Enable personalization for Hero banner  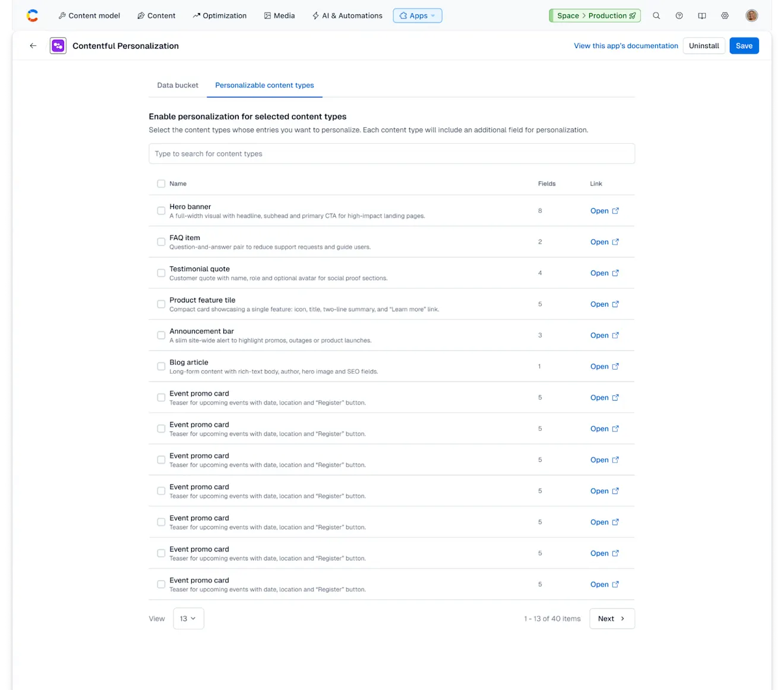point(161,210)
